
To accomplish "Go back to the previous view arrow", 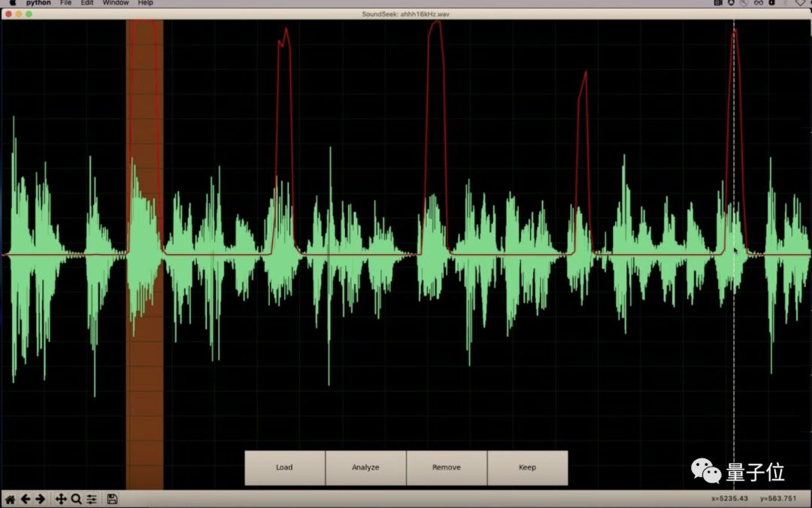I will pos(25,499).
